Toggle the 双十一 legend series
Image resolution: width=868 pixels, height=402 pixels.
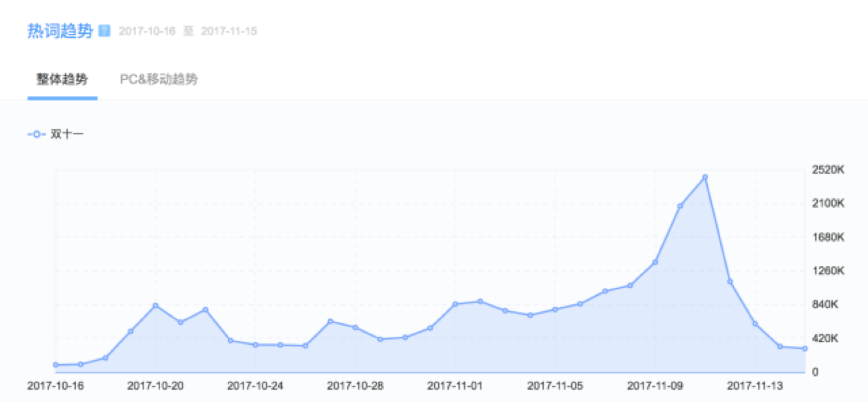tap(55, 134)
